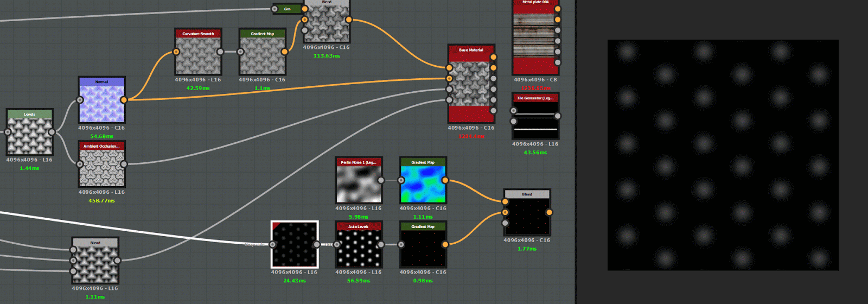This screenshot has width=868, height=304.
Task: Click the 24.43ms timing text
Action: pyautogui.click(x=295, y=281)
